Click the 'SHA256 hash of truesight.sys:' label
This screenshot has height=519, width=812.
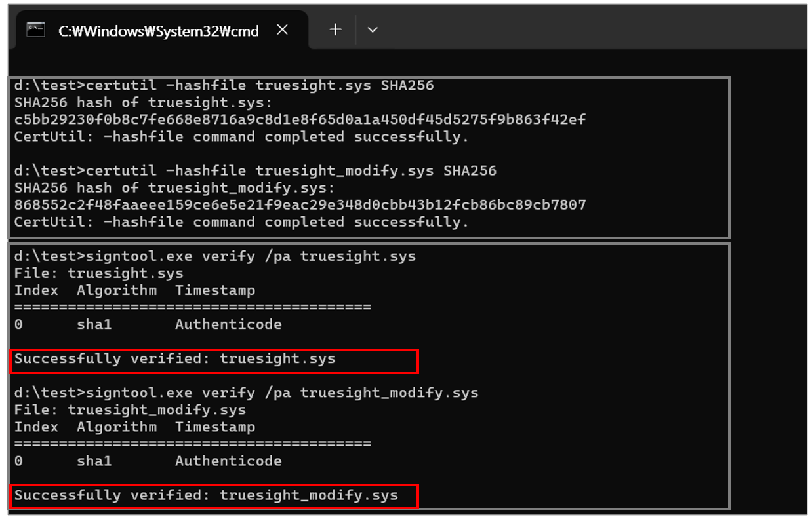click(x=144, y=102)
